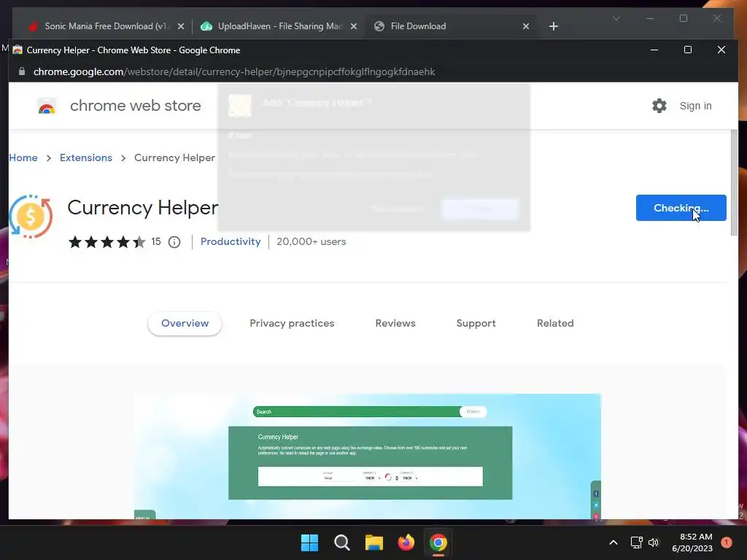Open Firefox from the taskbar

[406, 542]
